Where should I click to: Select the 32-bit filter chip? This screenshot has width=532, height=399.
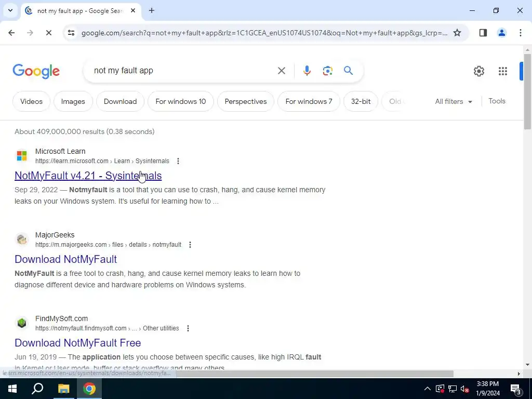point(361,101)
